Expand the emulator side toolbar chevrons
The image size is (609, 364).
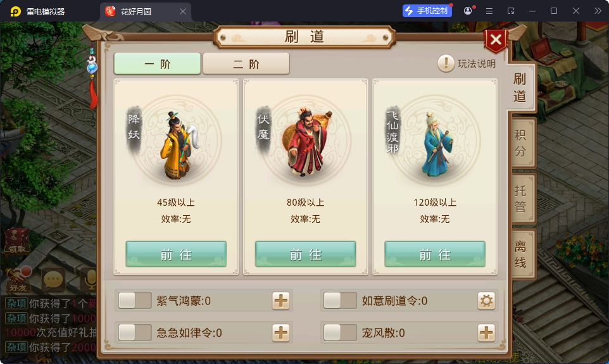pyautogui.click(x=598, y=11)
